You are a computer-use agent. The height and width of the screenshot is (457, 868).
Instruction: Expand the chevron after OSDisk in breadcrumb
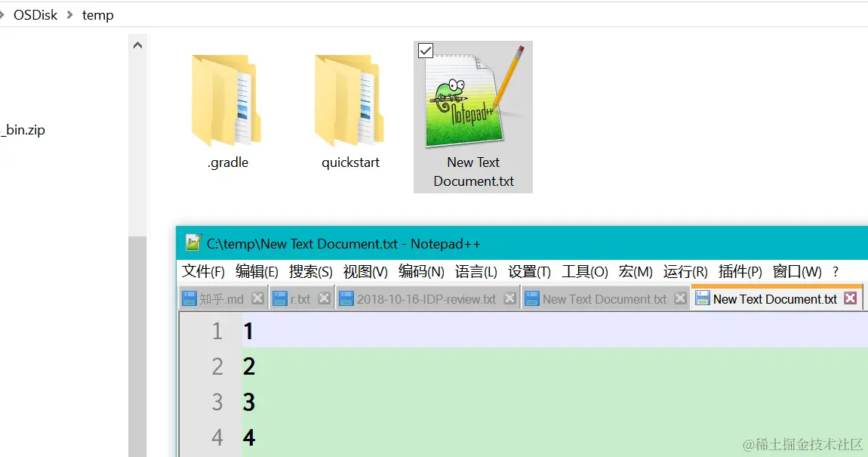click(x=69, y=15)
